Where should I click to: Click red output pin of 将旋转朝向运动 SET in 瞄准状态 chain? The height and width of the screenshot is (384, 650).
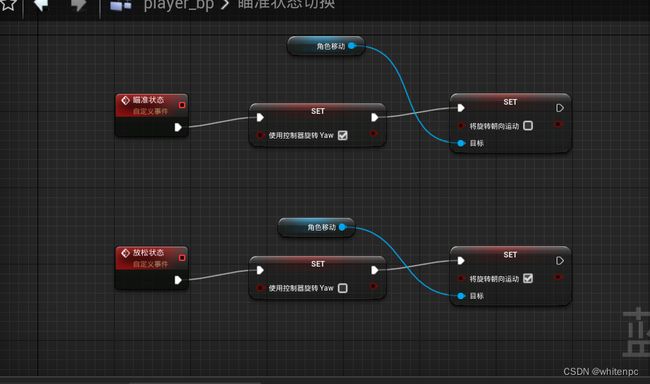pyautogui.click(x=558, y=124)
